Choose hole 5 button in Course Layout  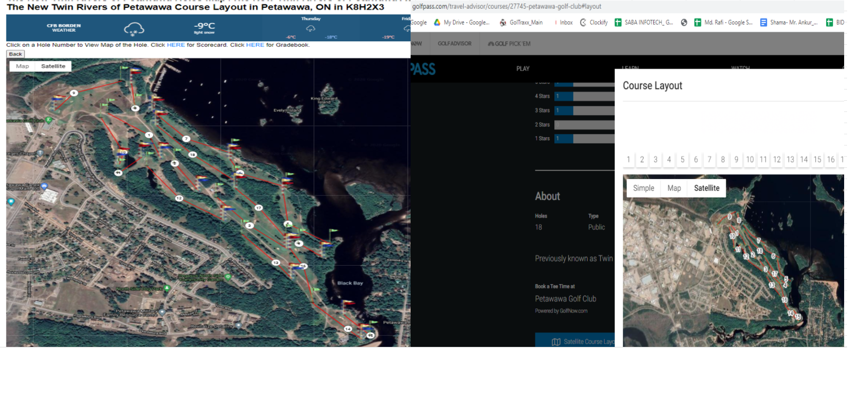pyautogui.click(x=682, y=160)
